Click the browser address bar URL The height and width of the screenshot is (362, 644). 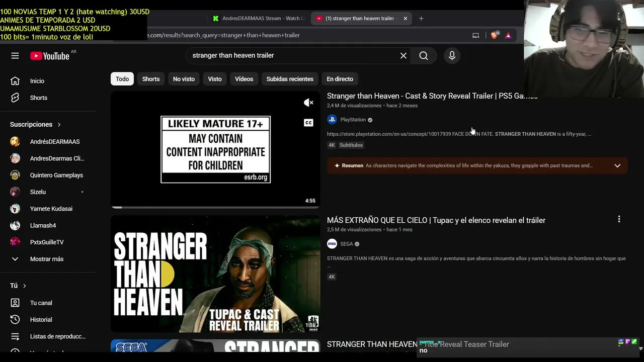[x=224, y=35]
